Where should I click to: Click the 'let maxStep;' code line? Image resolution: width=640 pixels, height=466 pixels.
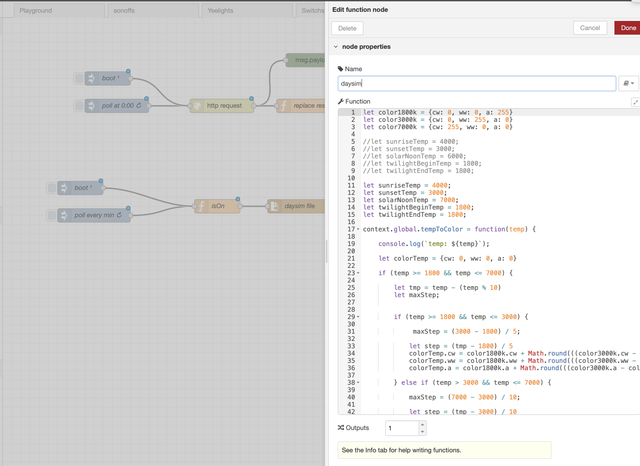416,295
